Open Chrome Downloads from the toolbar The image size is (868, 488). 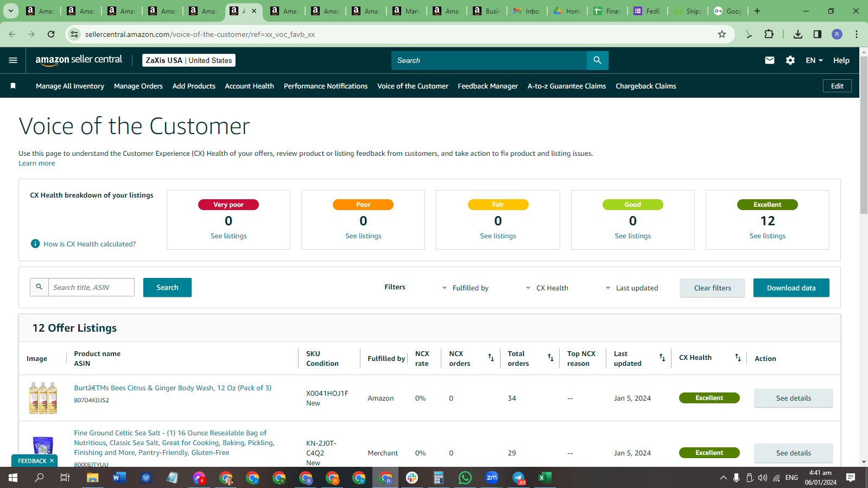tap(798, 34)
